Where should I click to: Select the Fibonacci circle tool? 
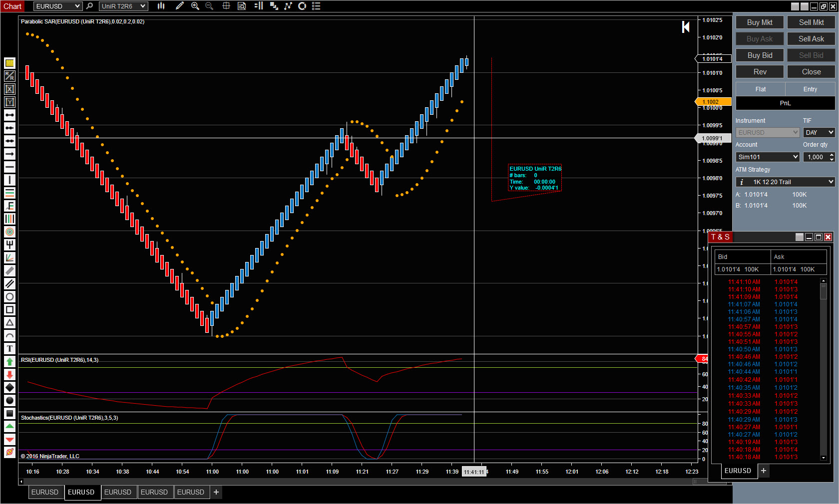click(9, 232)
